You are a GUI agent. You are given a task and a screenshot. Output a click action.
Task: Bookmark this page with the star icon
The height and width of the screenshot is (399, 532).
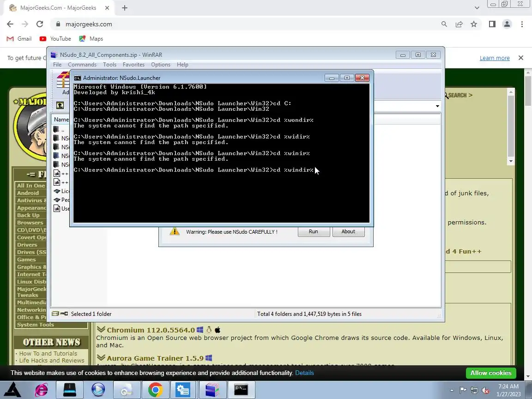click(474, 24)
